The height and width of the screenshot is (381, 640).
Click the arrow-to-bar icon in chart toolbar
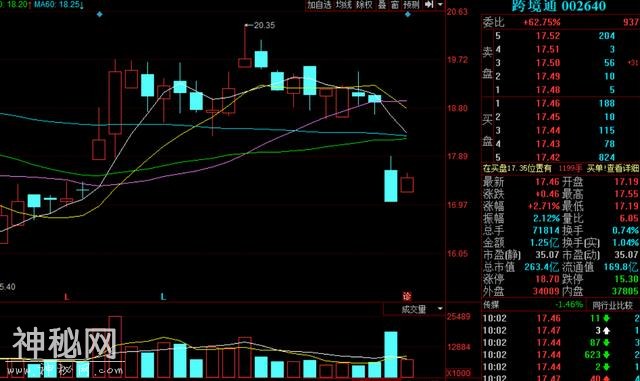pos(429,4)
